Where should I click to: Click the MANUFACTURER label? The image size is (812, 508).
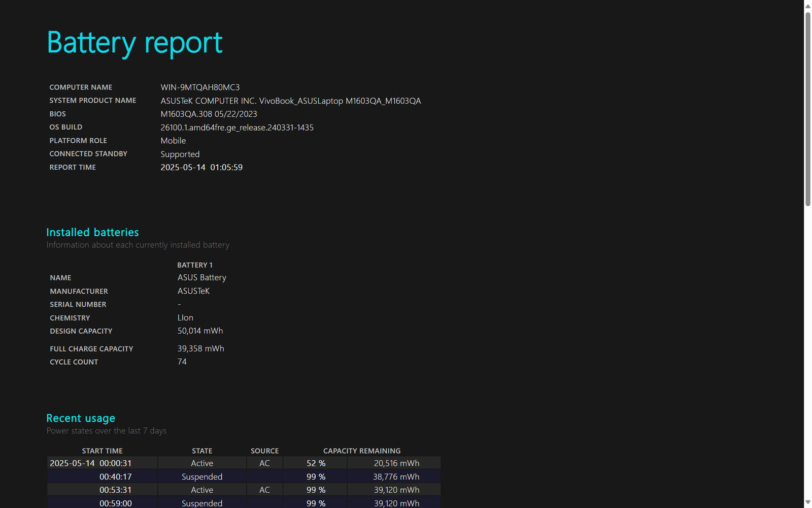(79, 291)
